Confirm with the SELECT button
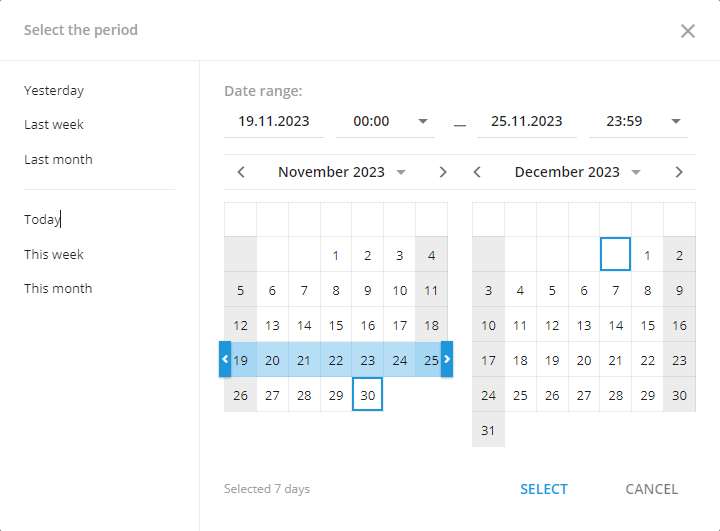Viewport: 720px width, 531px height. (544, 489)
